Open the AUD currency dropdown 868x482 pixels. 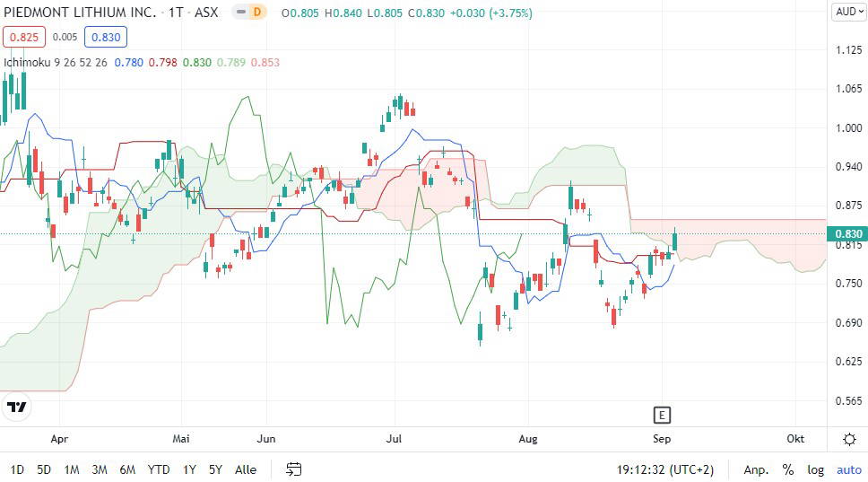point(849,12)
